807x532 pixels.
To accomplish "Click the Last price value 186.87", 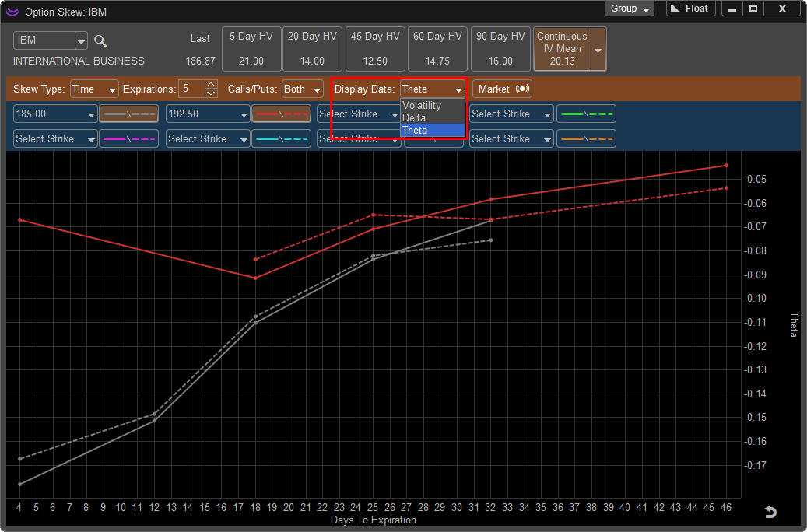I will (200, 61).
